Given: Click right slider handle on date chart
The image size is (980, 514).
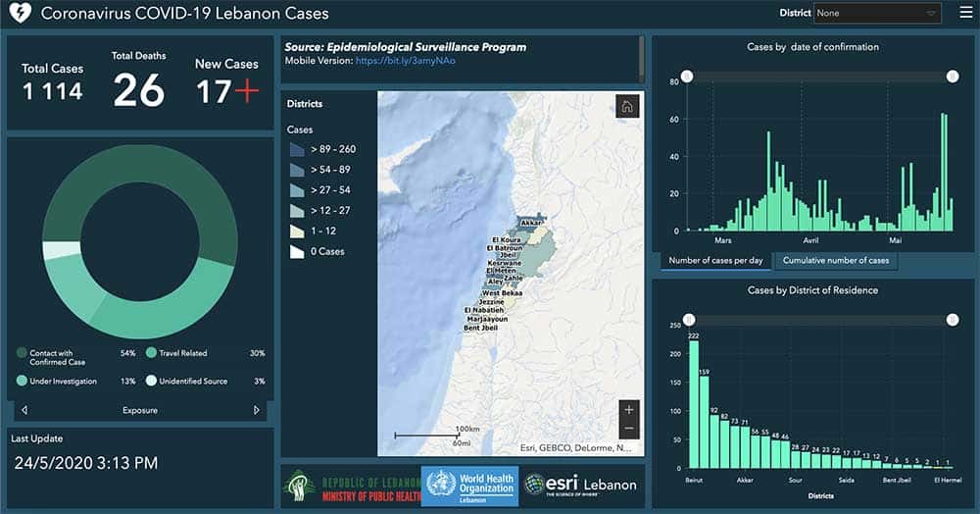Looking at the screenshot, I should [952, 77].
